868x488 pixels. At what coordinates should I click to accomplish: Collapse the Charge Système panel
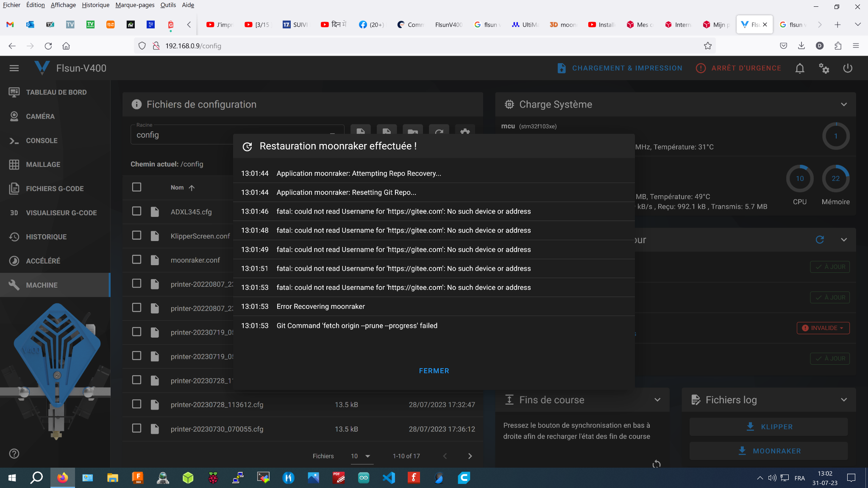[844, 105]
